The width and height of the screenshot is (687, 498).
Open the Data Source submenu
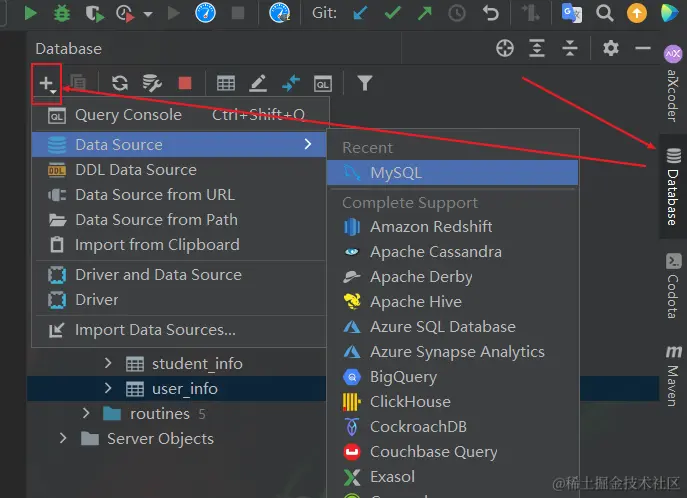[179, 145]
